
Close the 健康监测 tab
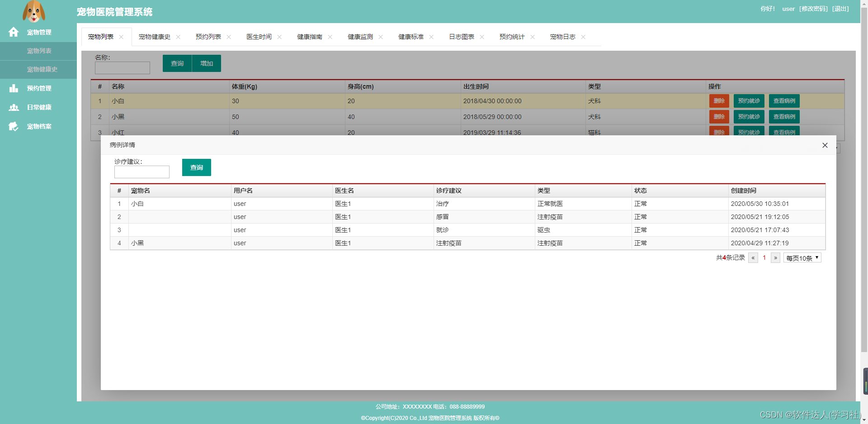[x=381, y=37]
